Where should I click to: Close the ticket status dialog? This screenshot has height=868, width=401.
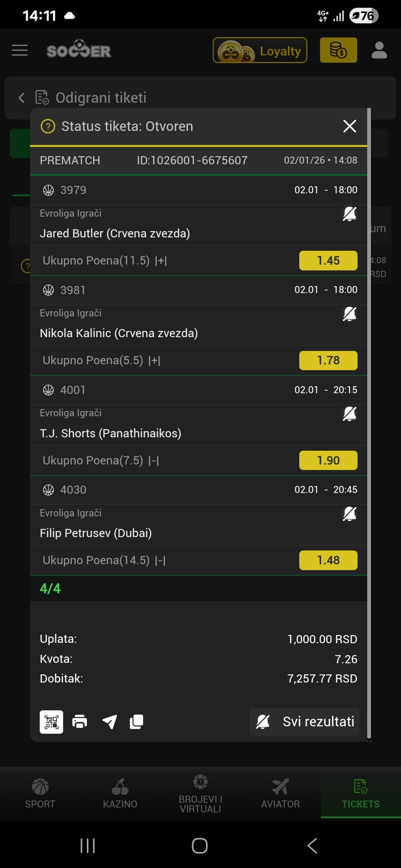click(349, 126)
